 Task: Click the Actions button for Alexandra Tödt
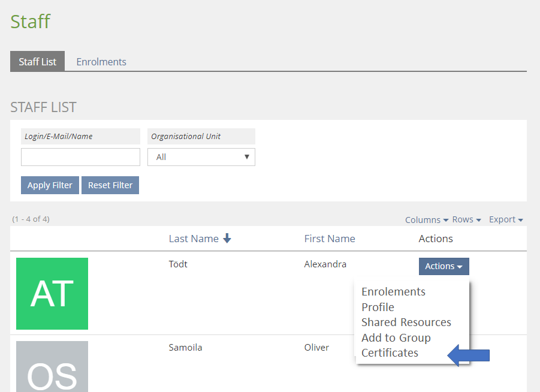point(444,266)
